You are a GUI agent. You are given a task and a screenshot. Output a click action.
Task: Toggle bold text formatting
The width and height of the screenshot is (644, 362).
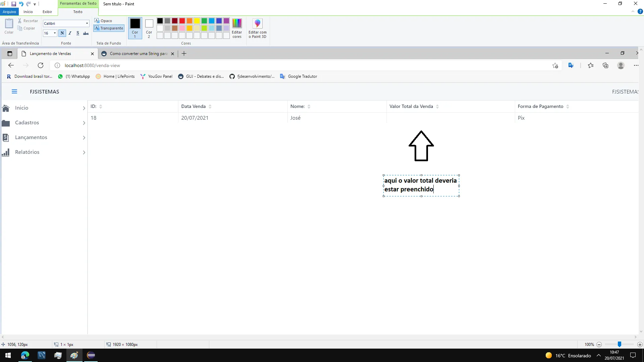[x=62, y=33]
